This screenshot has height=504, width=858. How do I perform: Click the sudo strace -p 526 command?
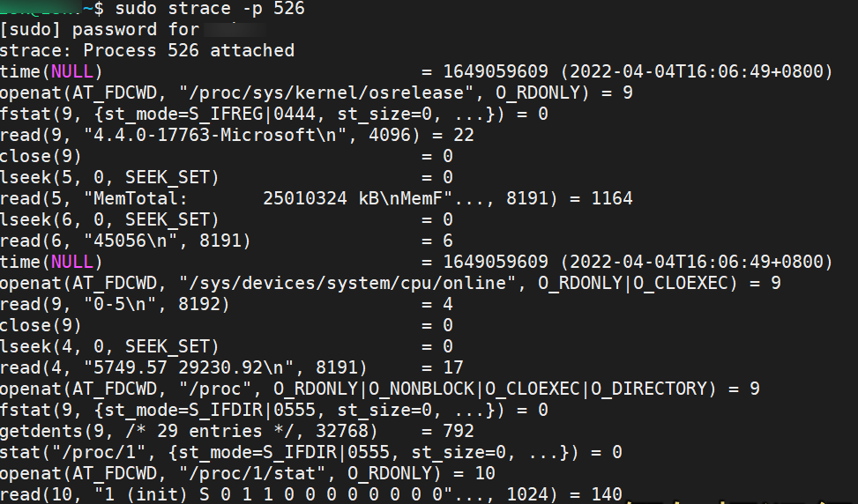point(210,9)
